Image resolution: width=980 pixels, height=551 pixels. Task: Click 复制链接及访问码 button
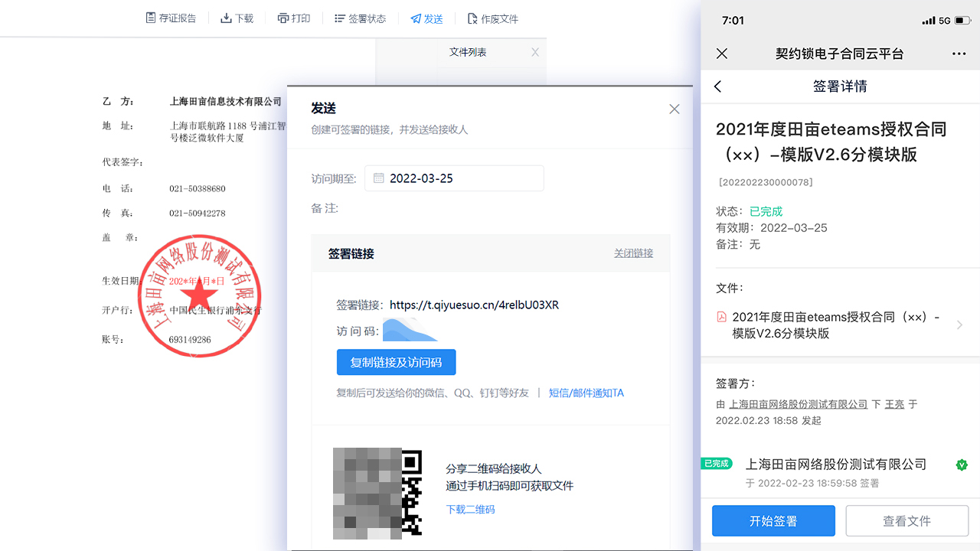click(396, 362)
